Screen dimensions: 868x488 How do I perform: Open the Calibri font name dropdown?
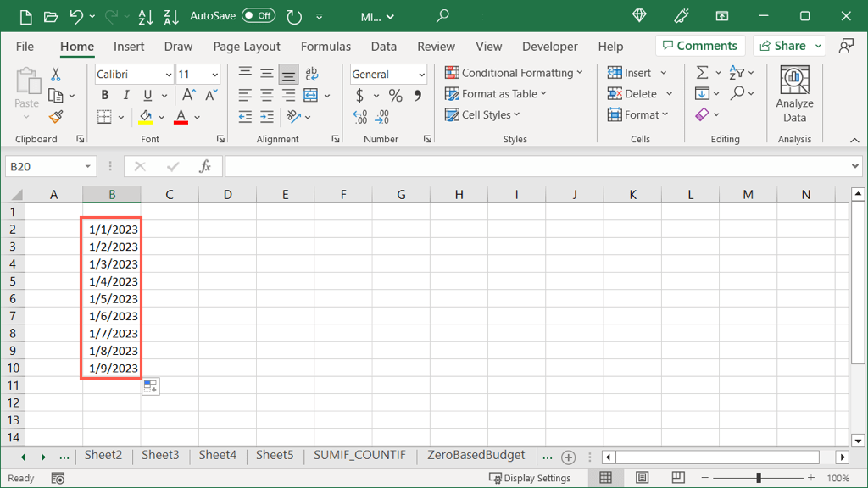point(169,75)
